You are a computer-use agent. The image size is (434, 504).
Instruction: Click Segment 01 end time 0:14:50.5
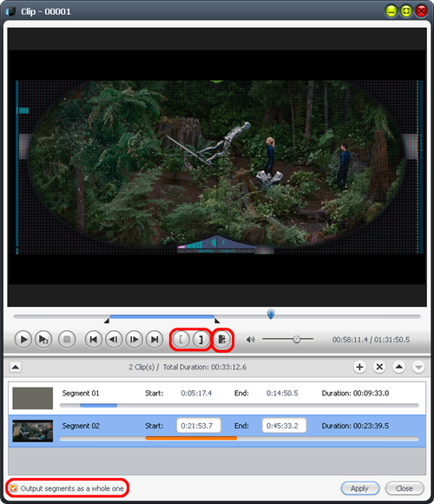[x=282, y=393]
